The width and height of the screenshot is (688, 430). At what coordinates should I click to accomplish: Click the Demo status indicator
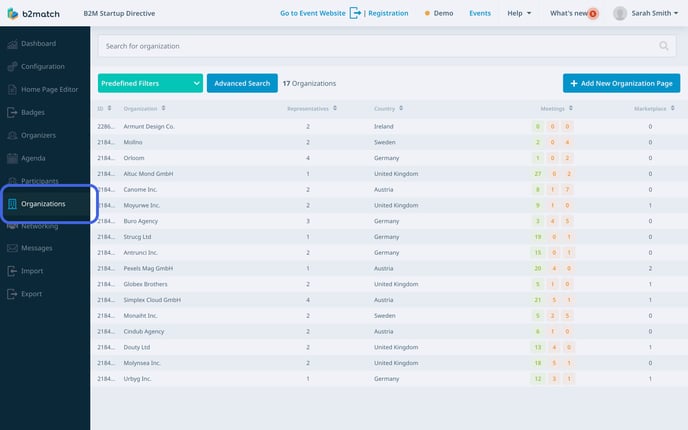pyautogui.click(x=439, y=13)
